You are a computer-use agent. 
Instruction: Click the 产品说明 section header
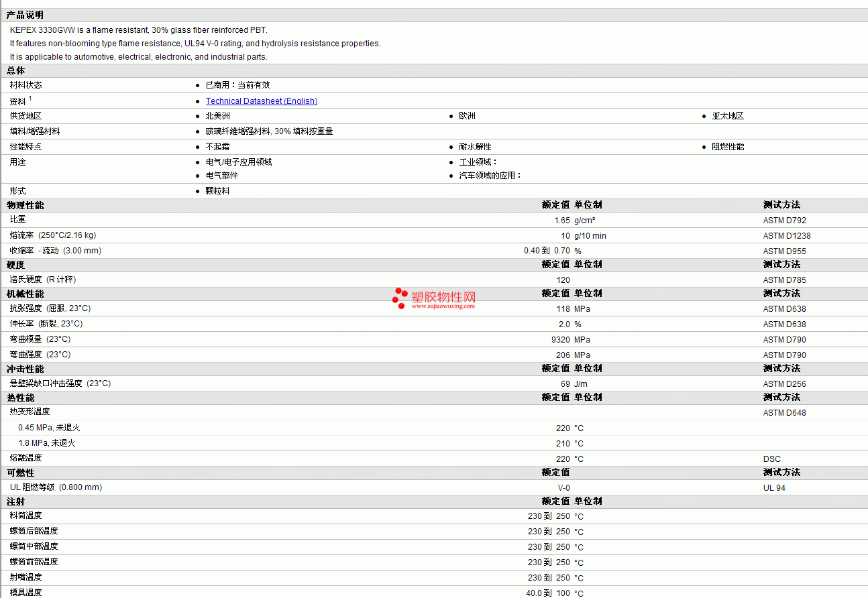(x=25, y=15)
